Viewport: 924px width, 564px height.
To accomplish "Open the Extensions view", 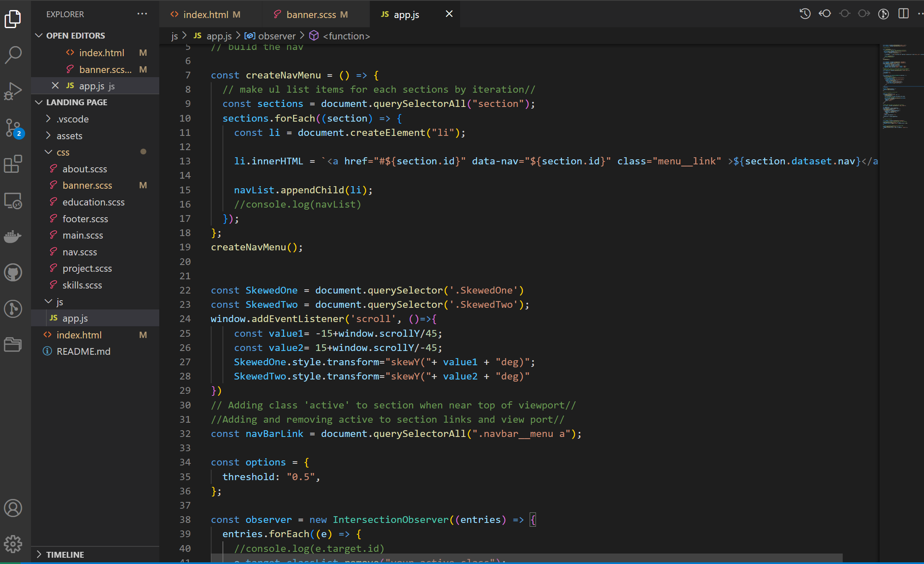I will click(x=13, y=164).
